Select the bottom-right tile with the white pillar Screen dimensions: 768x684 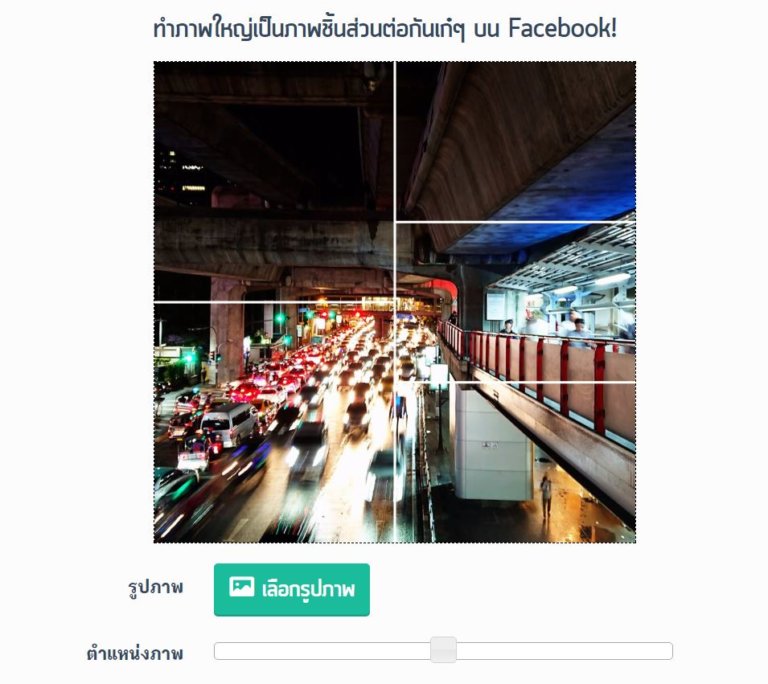(516, 463)
